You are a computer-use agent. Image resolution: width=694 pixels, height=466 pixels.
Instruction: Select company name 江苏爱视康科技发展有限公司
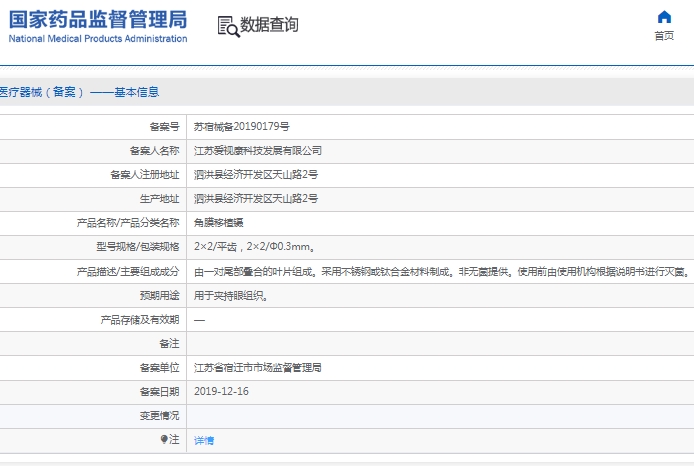pyautogui.click(x=258, y=151)
